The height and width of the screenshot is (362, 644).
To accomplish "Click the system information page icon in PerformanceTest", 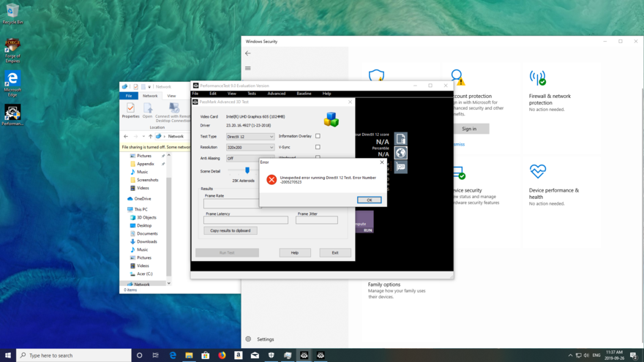I will [x=401, y=139].
